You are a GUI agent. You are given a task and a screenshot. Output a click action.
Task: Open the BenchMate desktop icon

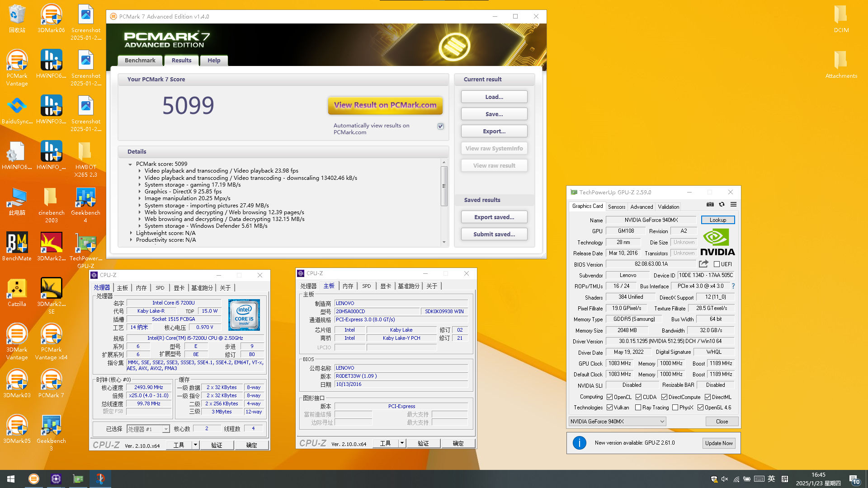click(x=17, y=247)
